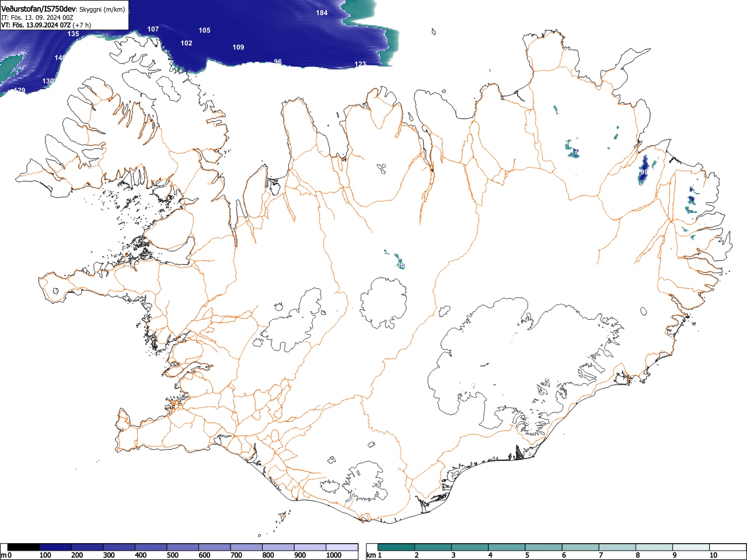Screen dimensions: 747x560
Task: Click the visibility value 109
Action: 238,47
